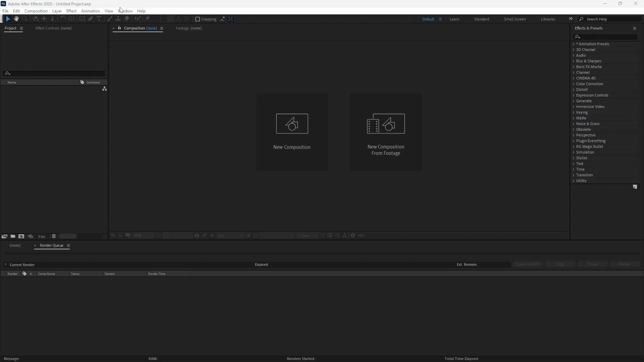
Task: Select the Orbit camera tool
Action: (35, 19)
